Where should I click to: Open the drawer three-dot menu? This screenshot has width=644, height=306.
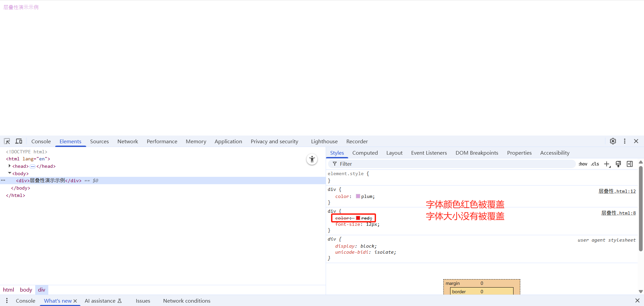(x=7, y=301)
